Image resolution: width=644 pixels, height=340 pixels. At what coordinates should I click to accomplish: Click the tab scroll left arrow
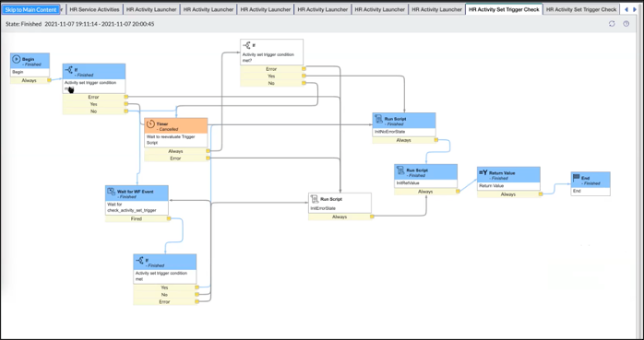click(x=626, y=9)
